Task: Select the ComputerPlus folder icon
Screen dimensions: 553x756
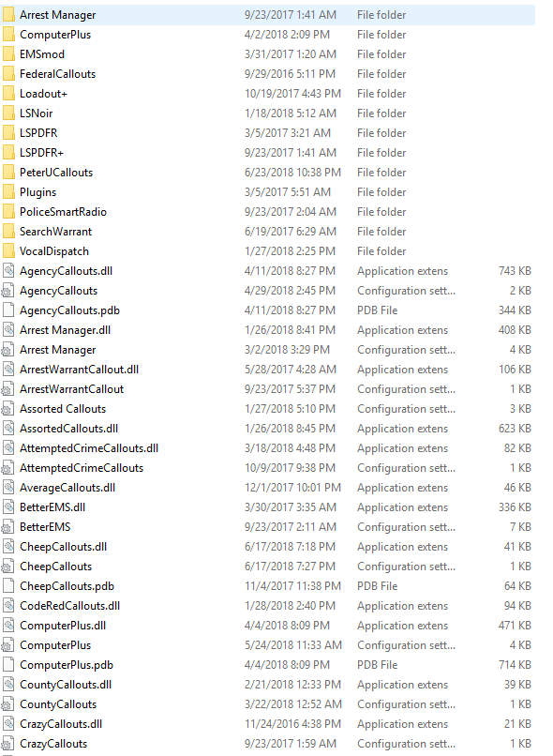Action: point(8,35)
